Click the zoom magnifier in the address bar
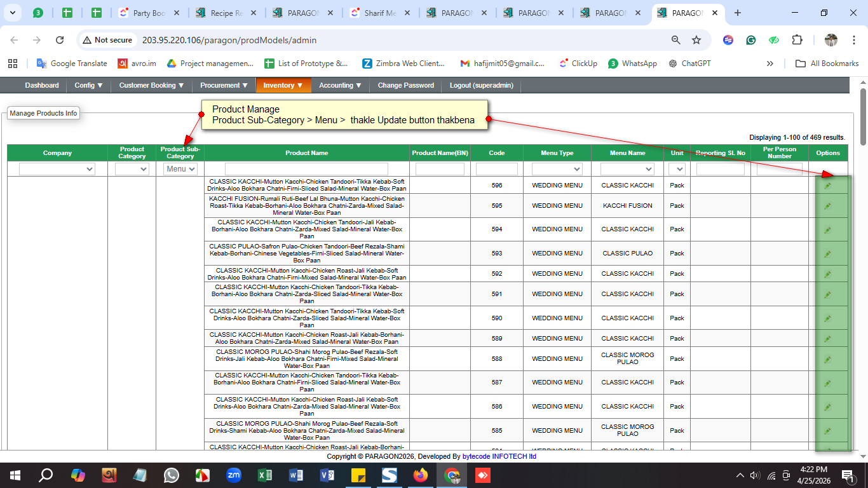The width and height of the screenshot is (868, 488). click(x=676, y=40)
